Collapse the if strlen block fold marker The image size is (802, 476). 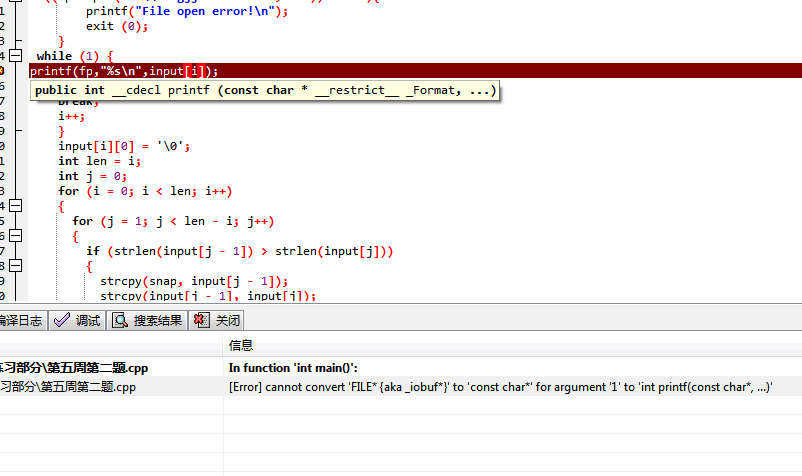coord(16,266)
